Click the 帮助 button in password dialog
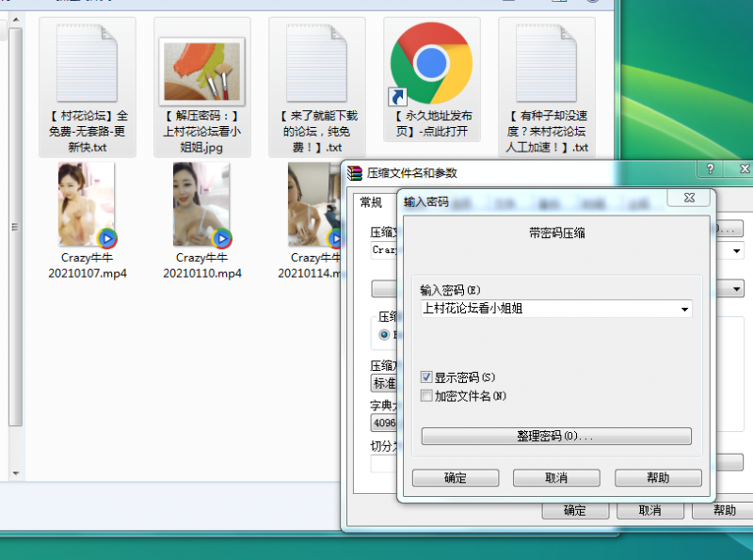753x560 pixels. pyautogui.click(x=658, y=478)
